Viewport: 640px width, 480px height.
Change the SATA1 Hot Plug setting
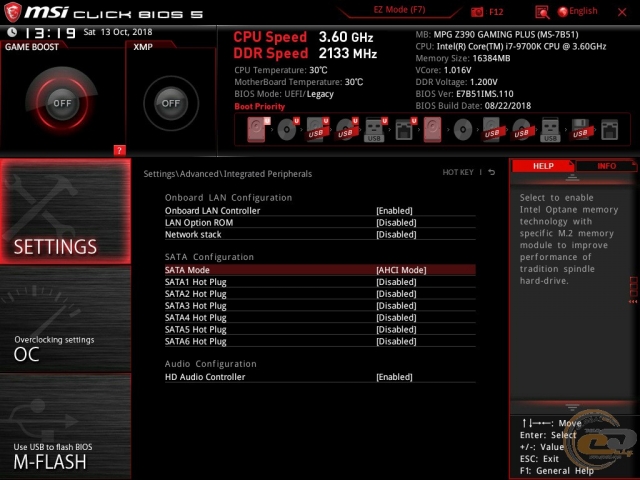tap(320, 282)
